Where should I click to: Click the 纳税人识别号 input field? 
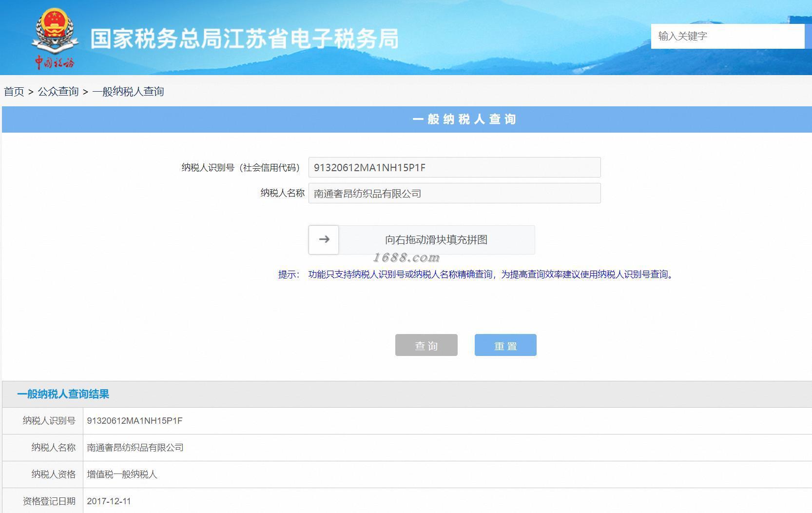[454, 167]
